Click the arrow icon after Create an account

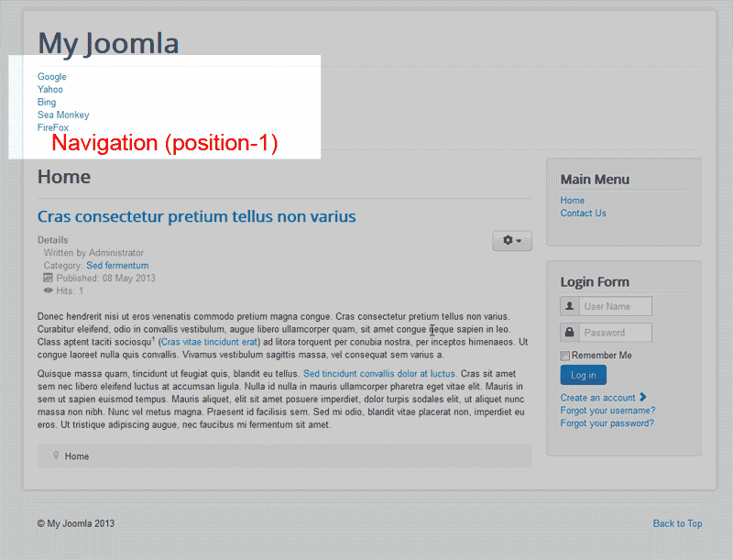(x=643, y=397)
